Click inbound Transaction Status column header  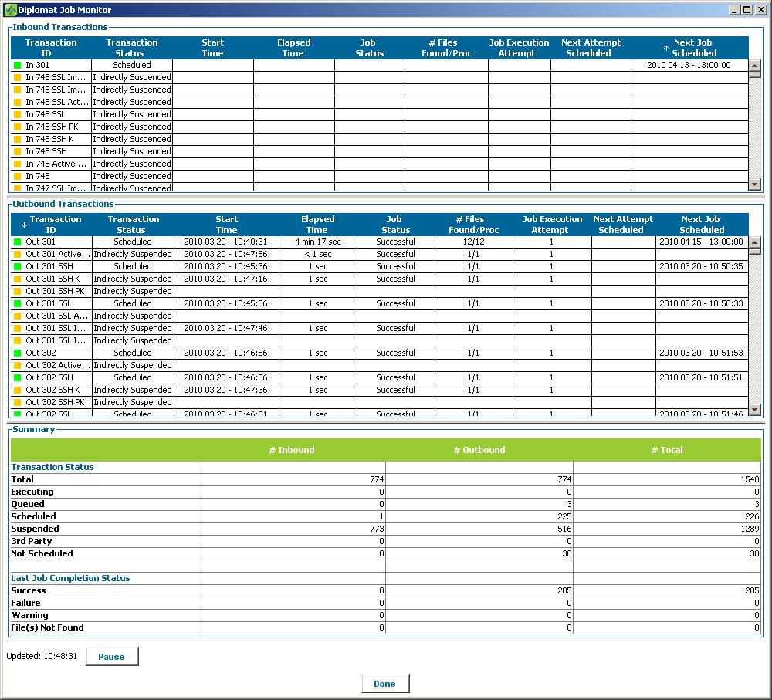click(x=132, y=48)
